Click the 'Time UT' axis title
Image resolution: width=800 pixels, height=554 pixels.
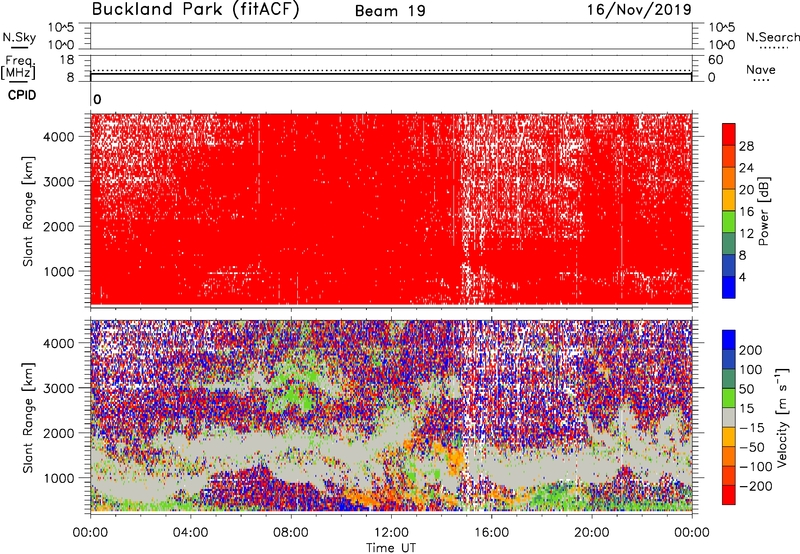pos(391,548)
